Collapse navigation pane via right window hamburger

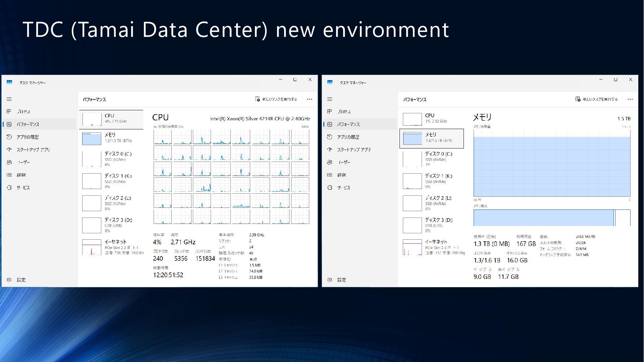point(330,99)
